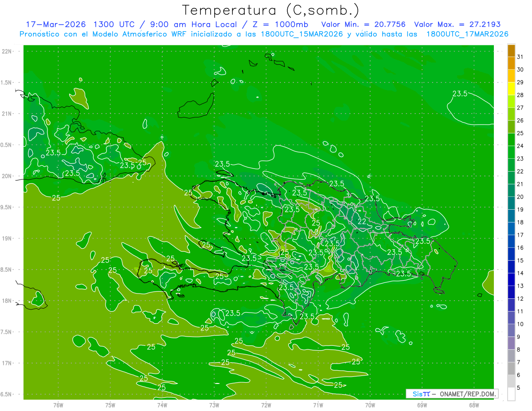This screenshot has height=411, width=532.
Task: Click the yellow legend swatch between 28 and 29
Action: click(x=511, y=89)
